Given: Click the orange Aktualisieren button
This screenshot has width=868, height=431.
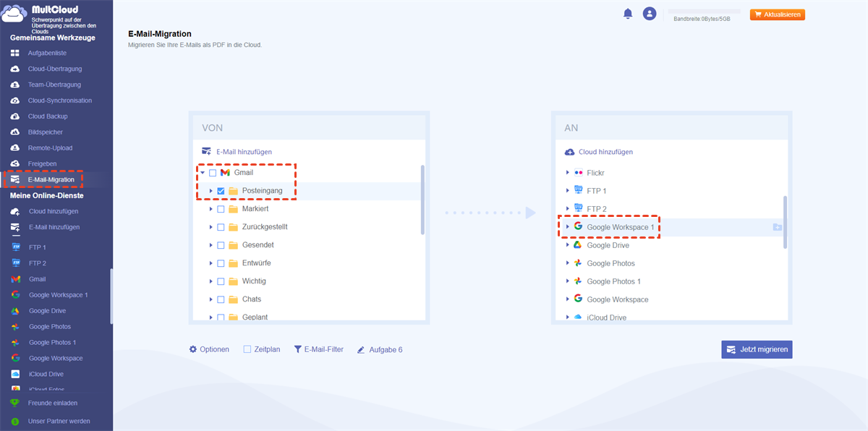Looking at the screenshot, I should click(778, 14).
